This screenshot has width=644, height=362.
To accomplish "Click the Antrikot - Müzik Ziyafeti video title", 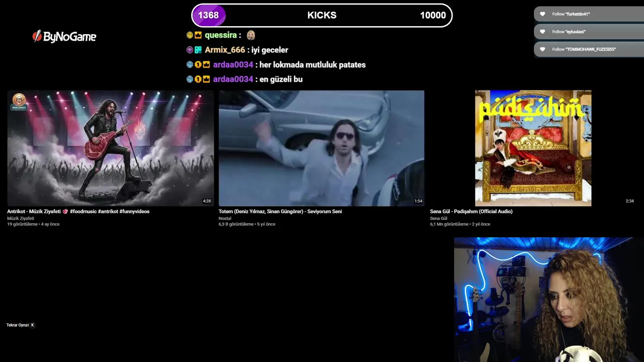I will point(78,212).
